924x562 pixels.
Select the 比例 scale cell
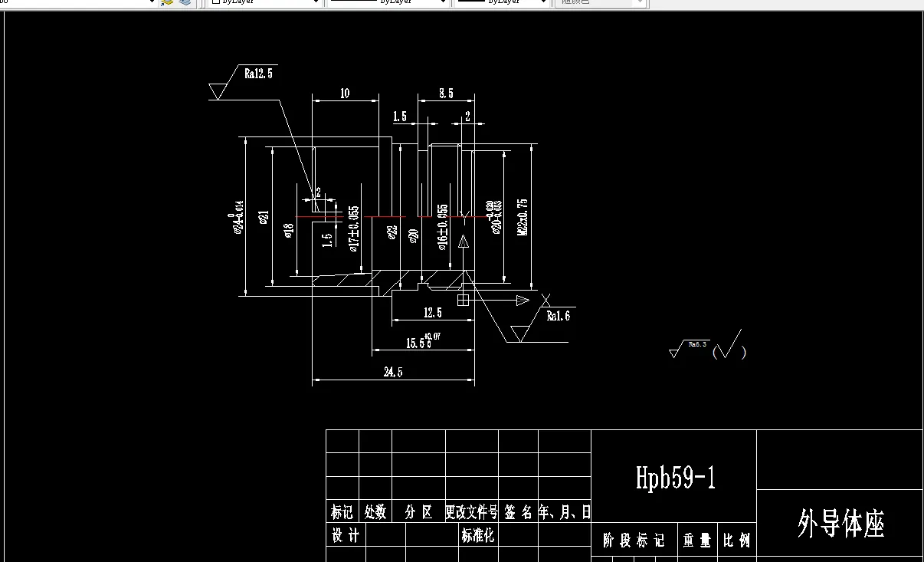(736, 540)
